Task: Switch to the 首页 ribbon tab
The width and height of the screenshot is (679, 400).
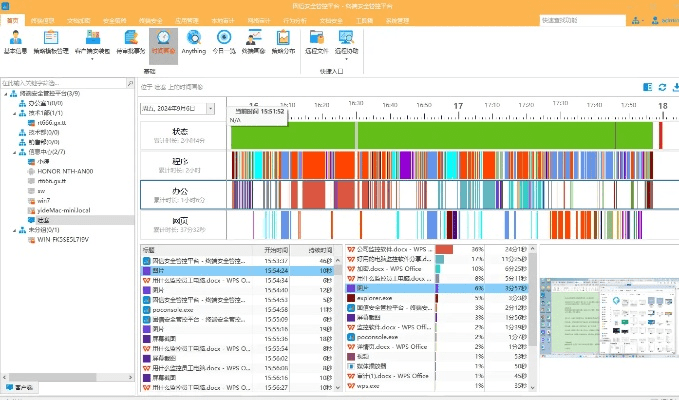Action: 11,19
